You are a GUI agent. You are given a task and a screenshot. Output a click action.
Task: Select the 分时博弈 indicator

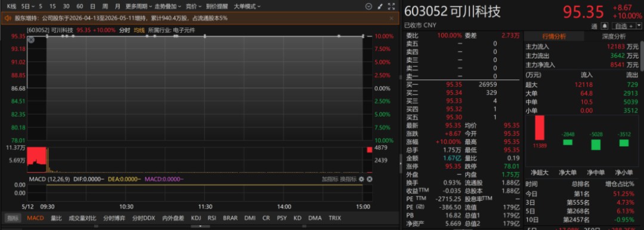point(114,218)
